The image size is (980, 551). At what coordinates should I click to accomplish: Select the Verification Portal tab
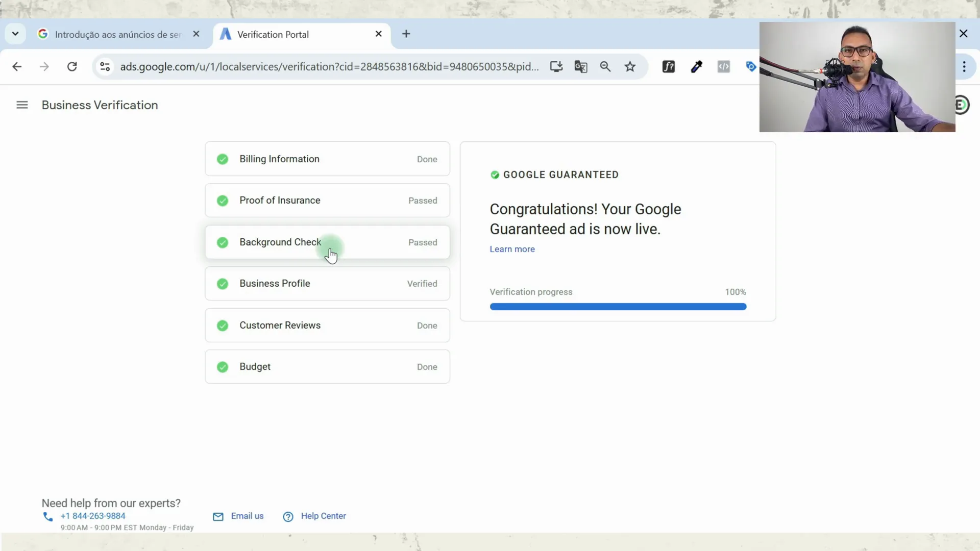(301, 35)
